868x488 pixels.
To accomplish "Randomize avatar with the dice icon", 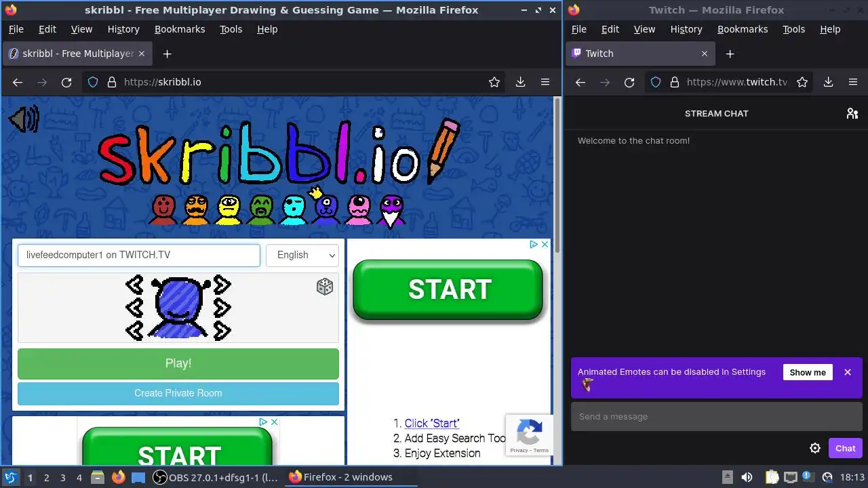I will pos(325,287).
